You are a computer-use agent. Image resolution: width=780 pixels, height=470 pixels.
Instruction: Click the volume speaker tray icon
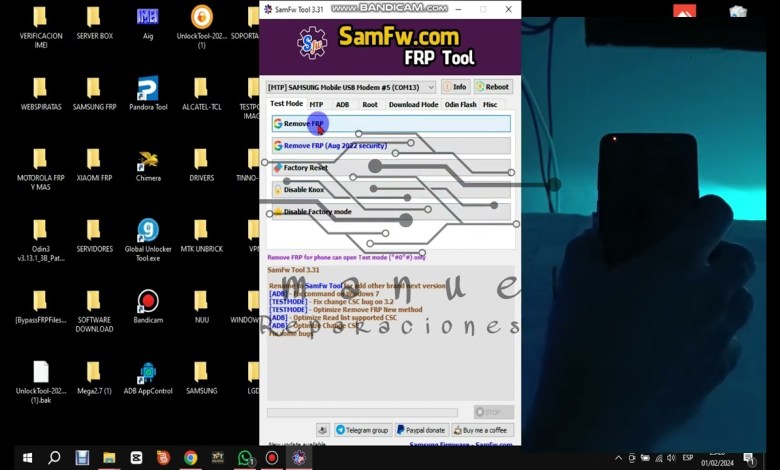click(x=671, y=458)
